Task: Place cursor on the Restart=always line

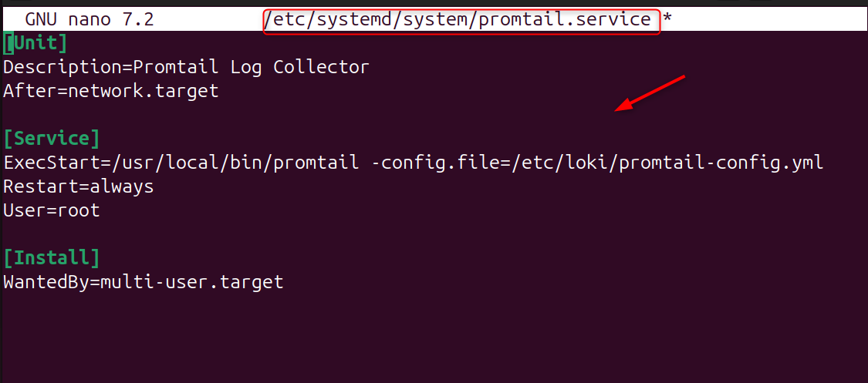Action: pos(79,186)
